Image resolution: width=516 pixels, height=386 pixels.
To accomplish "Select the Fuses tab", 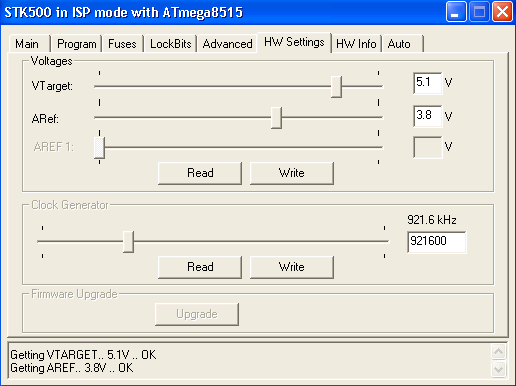I will [122, 44].
